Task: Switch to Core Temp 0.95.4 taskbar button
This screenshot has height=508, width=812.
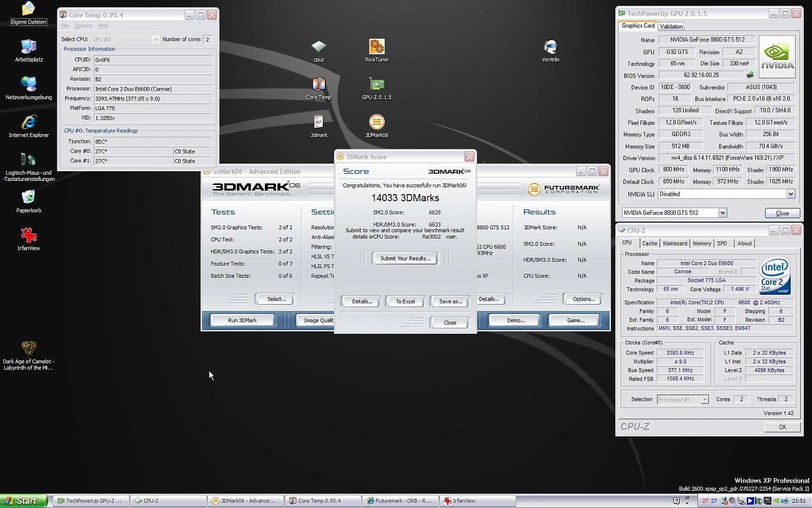Action: pyautogui.click(x=322, y=501)
